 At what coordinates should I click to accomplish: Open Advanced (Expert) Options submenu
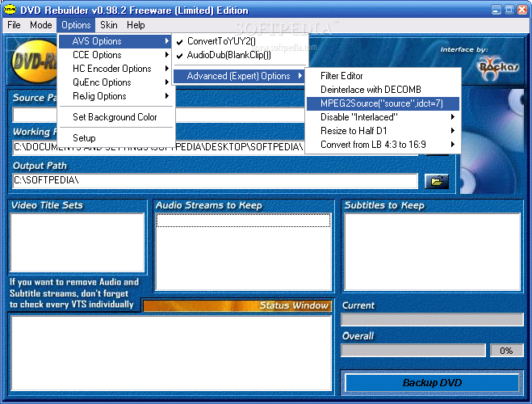click(239, 76)
